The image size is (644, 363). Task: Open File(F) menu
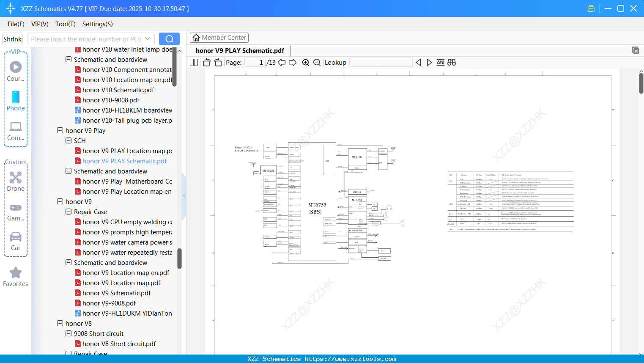16,24
